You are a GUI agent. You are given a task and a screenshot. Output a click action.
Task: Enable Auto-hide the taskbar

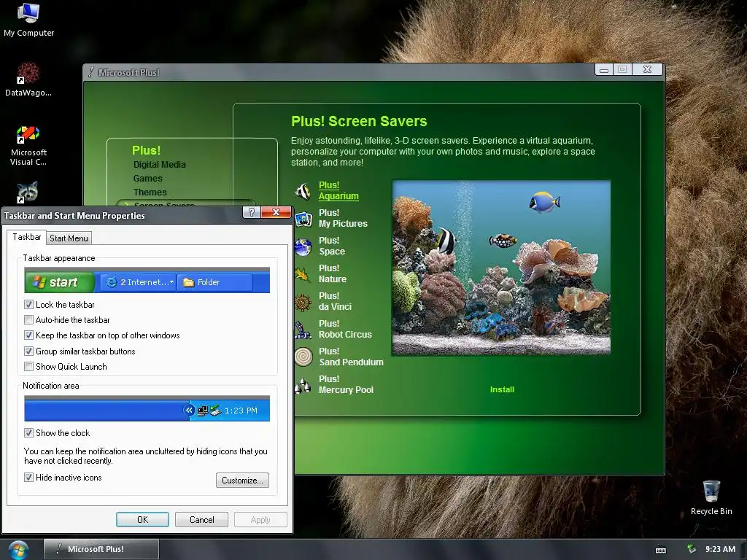28,320
